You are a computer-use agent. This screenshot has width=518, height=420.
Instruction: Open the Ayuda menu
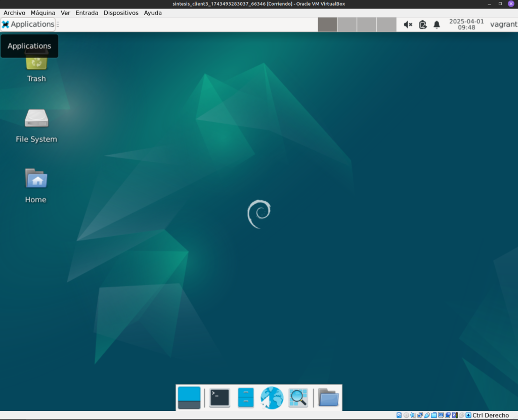click(x=153, y=13)
